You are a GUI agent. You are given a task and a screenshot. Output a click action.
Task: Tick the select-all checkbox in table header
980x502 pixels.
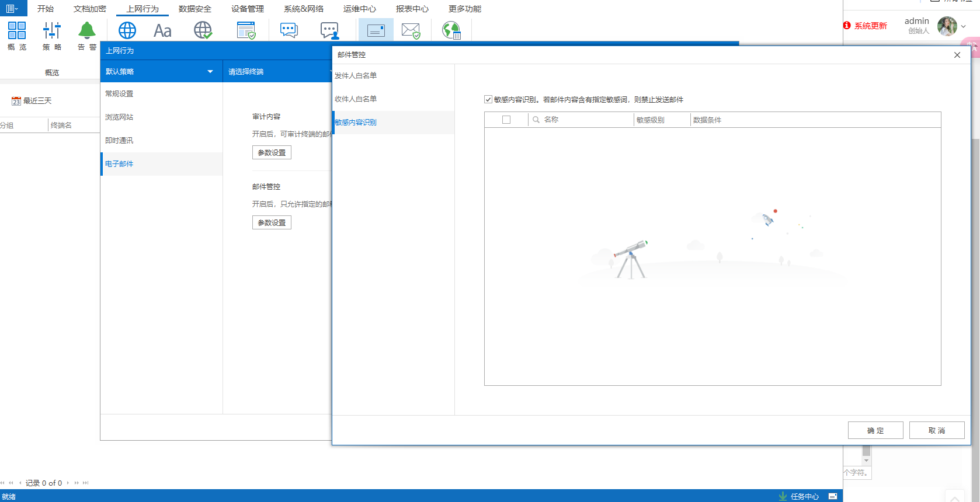pyautogui.click(x=506, y=120)
